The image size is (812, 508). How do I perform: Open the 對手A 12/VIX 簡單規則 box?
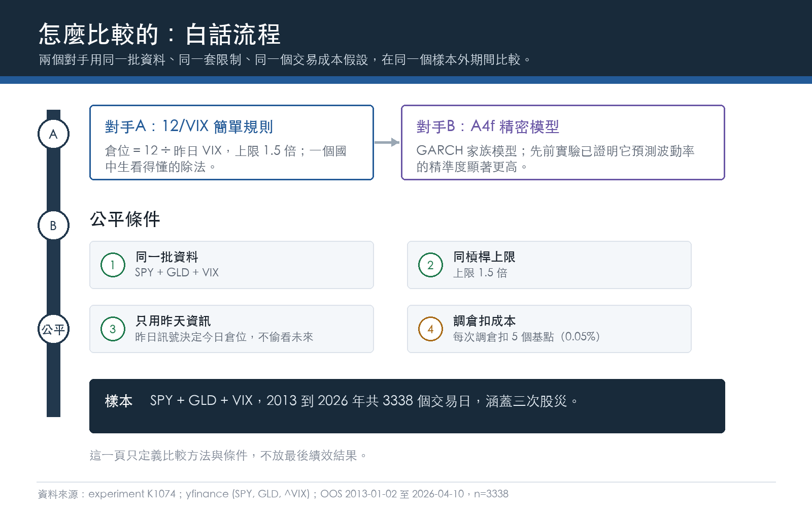(231, 142)
